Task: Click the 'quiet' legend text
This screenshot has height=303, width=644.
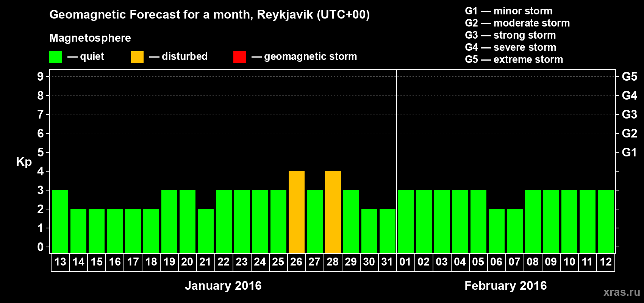Action: [92, 56]
